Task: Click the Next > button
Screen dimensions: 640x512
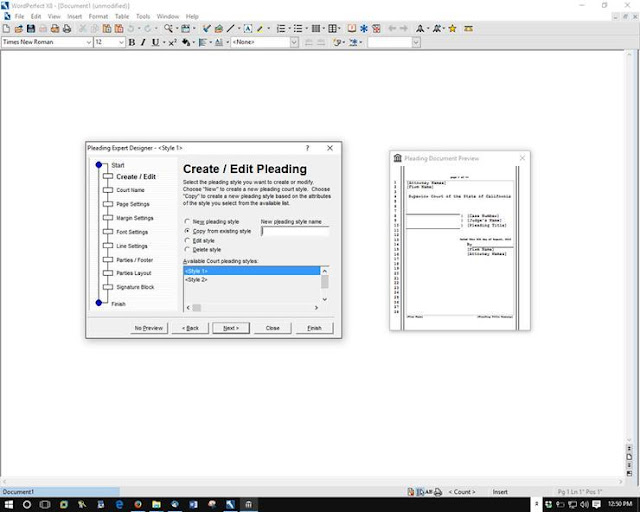Action: click(x=231, y=328)
